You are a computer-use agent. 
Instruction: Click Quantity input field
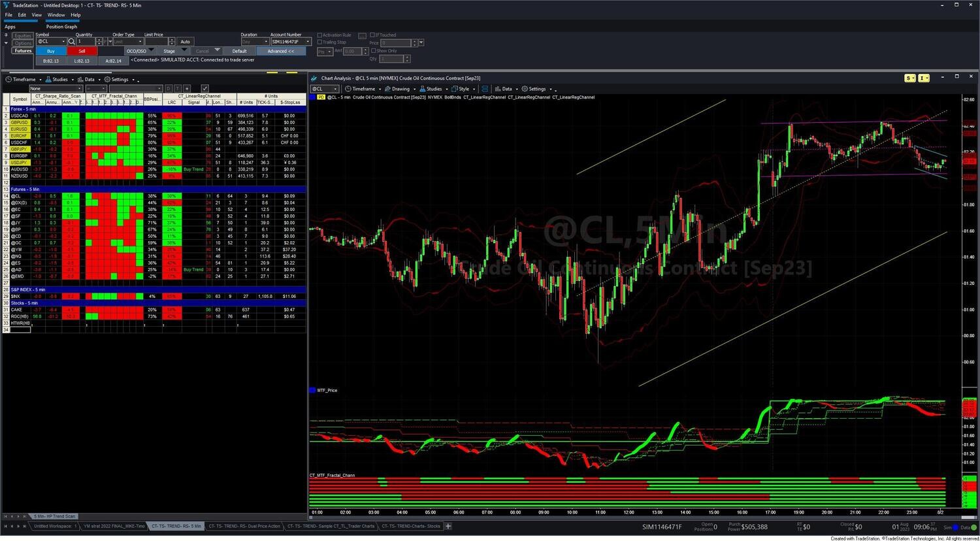pos(86,41)
